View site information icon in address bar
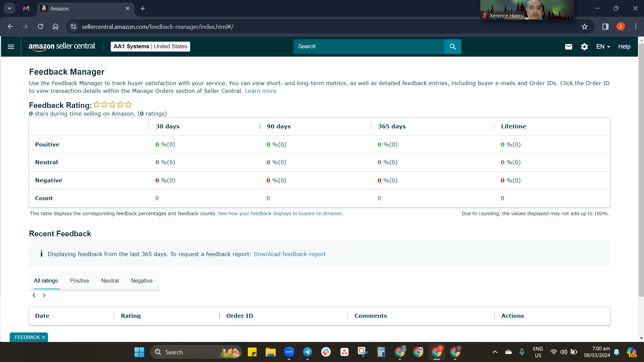Screen dimensions: 644x362 [x=73, y=26]
